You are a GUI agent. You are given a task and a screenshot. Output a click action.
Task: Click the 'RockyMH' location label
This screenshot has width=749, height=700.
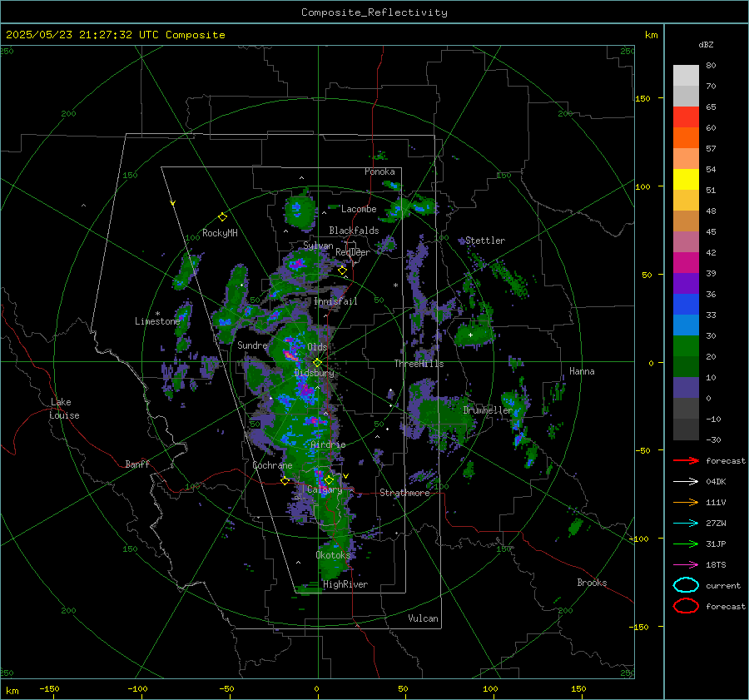tap(220, 233)
